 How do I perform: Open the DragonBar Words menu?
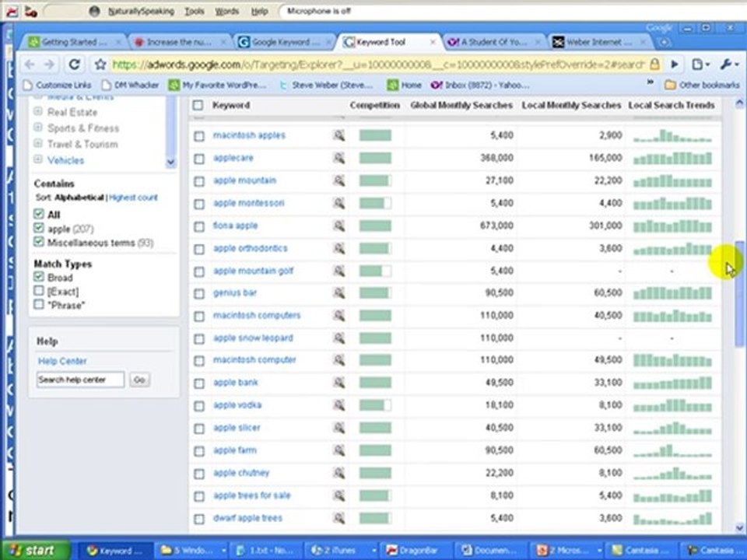(x=226, y=11)
